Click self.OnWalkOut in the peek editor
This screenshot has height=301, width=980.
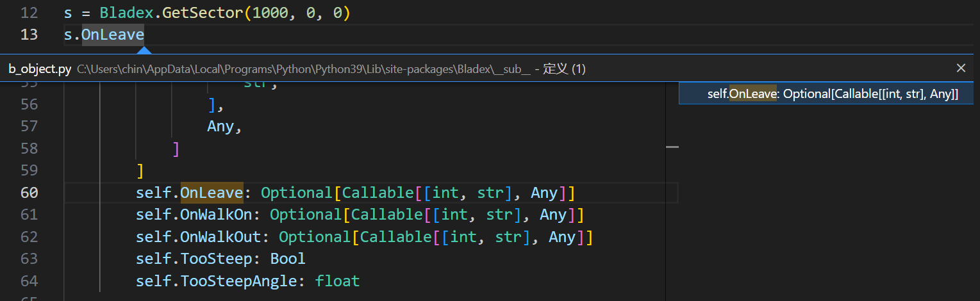coord(203,237)
